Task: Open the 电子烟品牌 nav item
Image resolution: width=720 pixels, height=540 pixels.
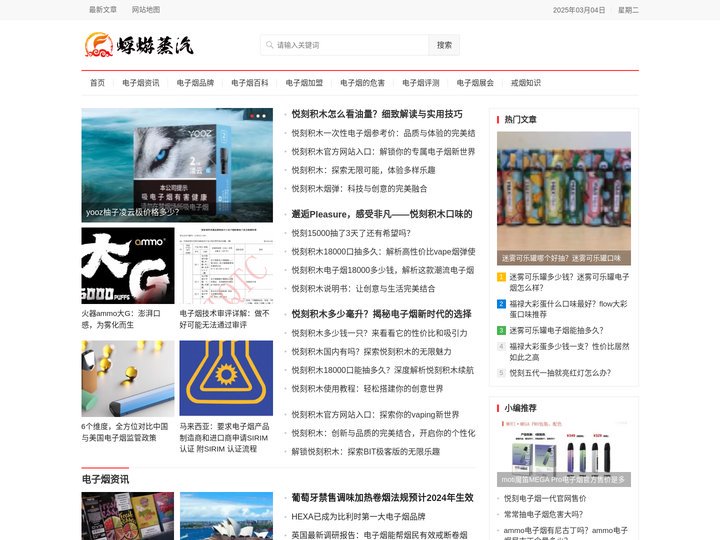Action: click(195, 83)
